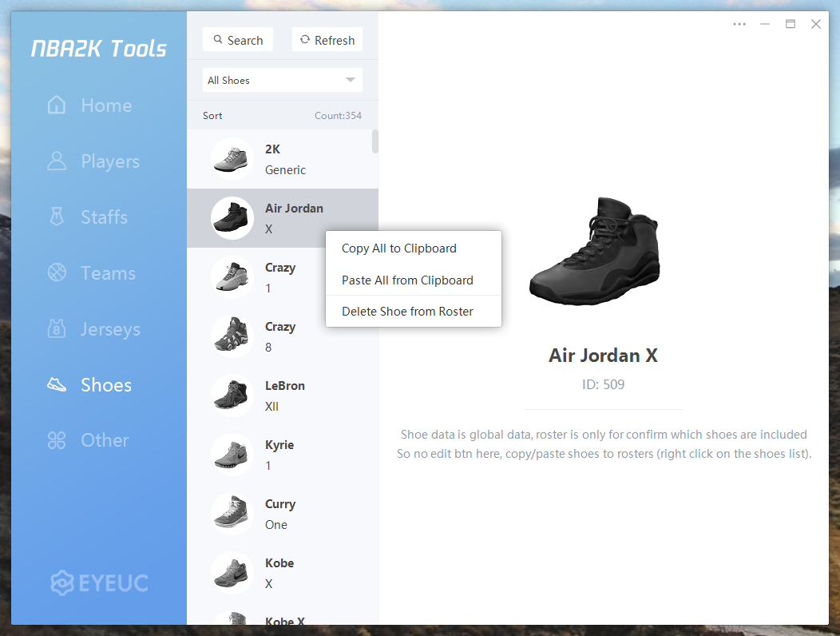
Task: Open the Home section icon
Action: pos(57,105)
